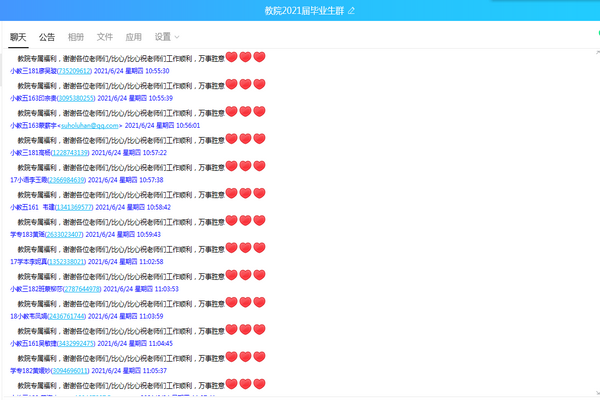
Task: Click the edit pencil icon beside the group name
Action: (x=350, y=10)
